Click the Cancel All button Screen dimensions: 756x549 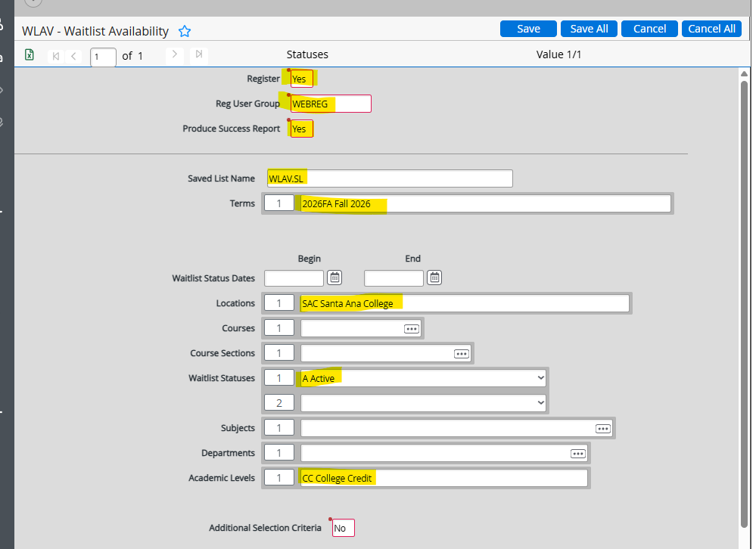[x=711, y=28]
